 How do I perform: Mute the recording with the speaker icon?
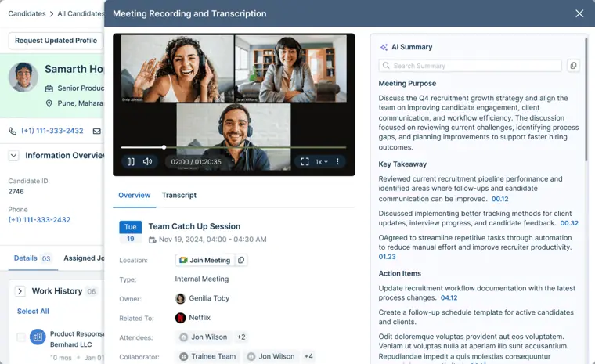coord(147,162)
